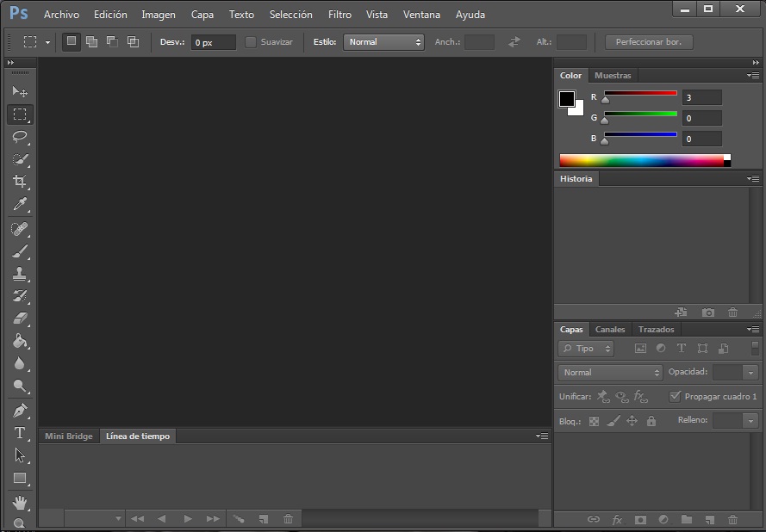Select the Hand tool
The width and height of the screenshot is (766, 532).
(20, 502)
